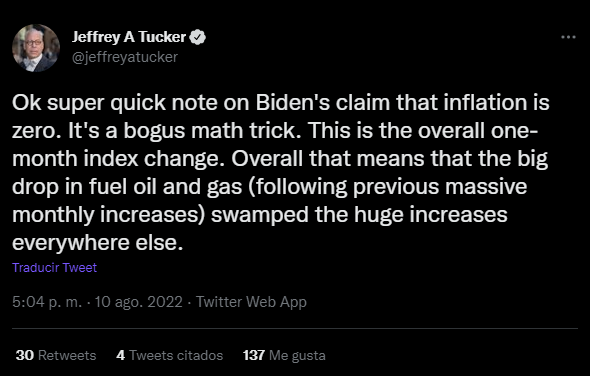The height and width of the screenshot is (376, 590).
Task: Click the last line reading everywhere else
Action: point(97,242)
